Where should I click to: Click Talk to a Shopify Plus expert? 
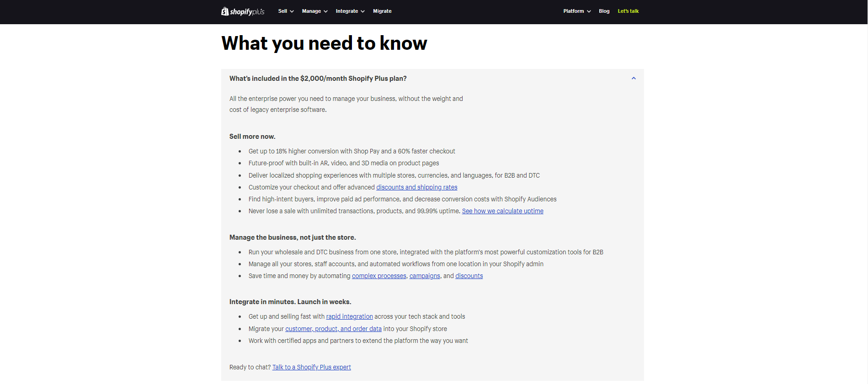coord(312,367)
